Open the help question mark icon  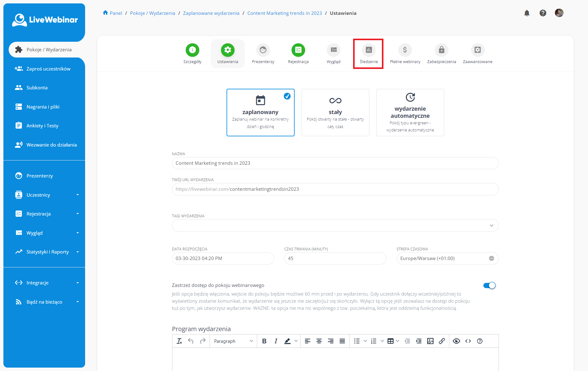(x=543, y=13)
